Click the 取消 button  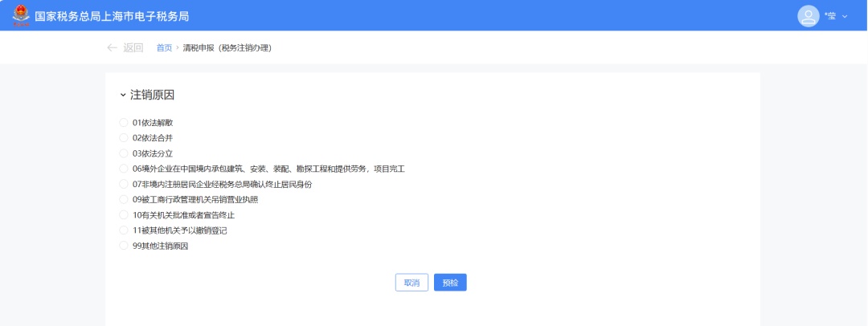[x=411, y=283]
